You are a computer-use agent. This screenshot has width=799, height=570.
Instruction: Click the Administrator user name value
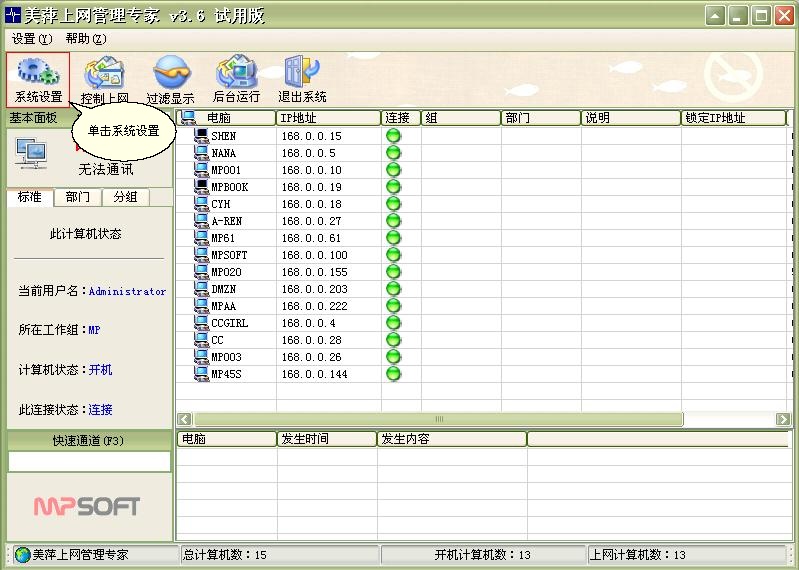[127, 291]
